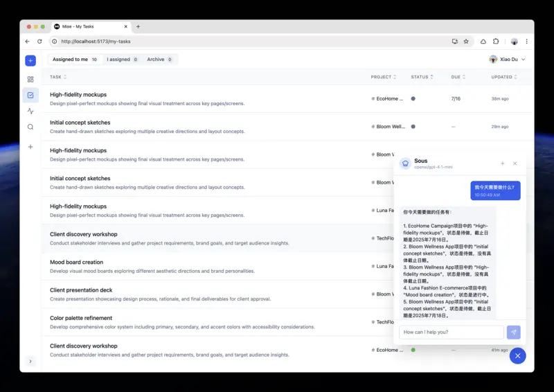
Task: Open the Chrome extensions puzzle icon
Action: click(x=496, y=42)
